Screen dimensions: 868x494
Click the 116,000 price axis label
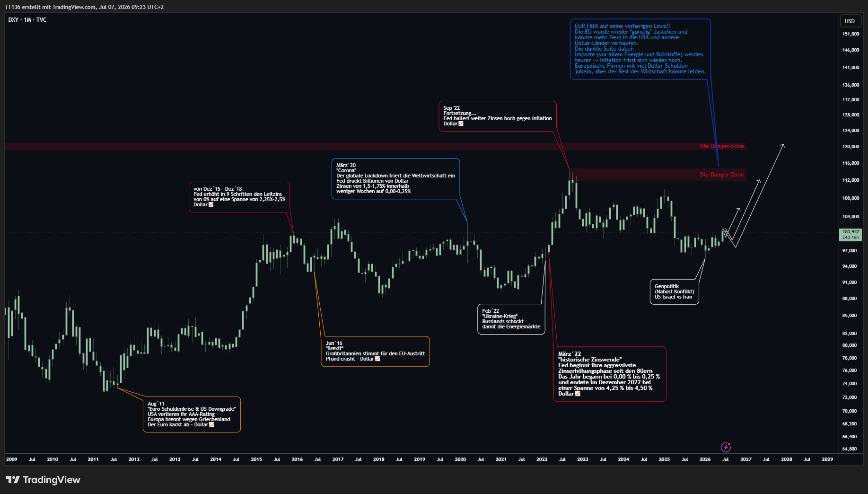click(850, 163)
